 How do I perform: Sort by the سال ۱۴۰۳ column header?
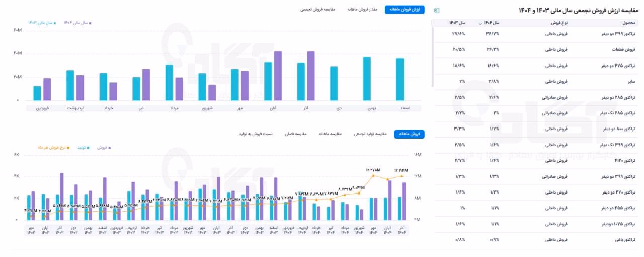[x=457, y=23]
